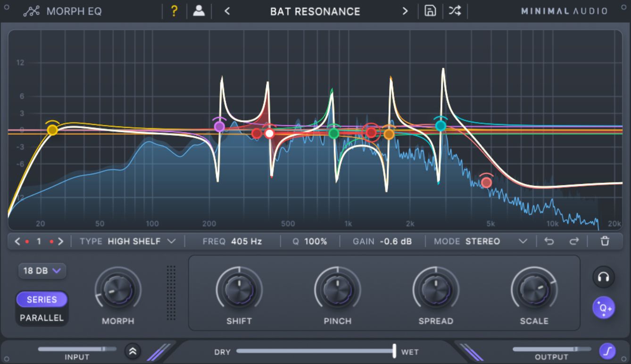
Task: Click the MORPH knob
Action: coord(118,289)
